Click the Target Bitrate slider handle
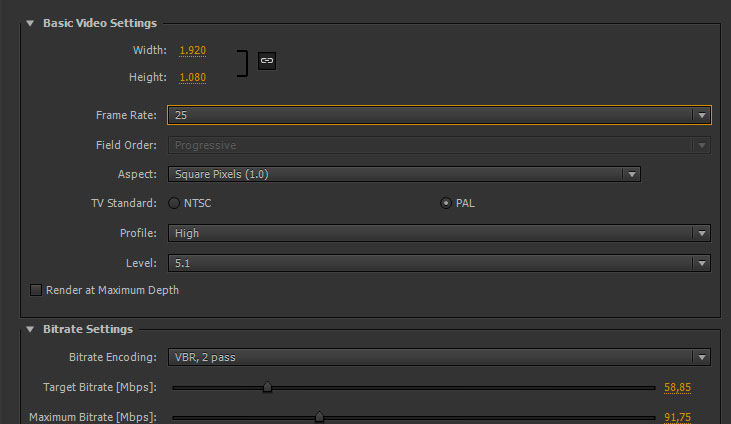This screenshot has width=731, height=424. coord(267,387)
